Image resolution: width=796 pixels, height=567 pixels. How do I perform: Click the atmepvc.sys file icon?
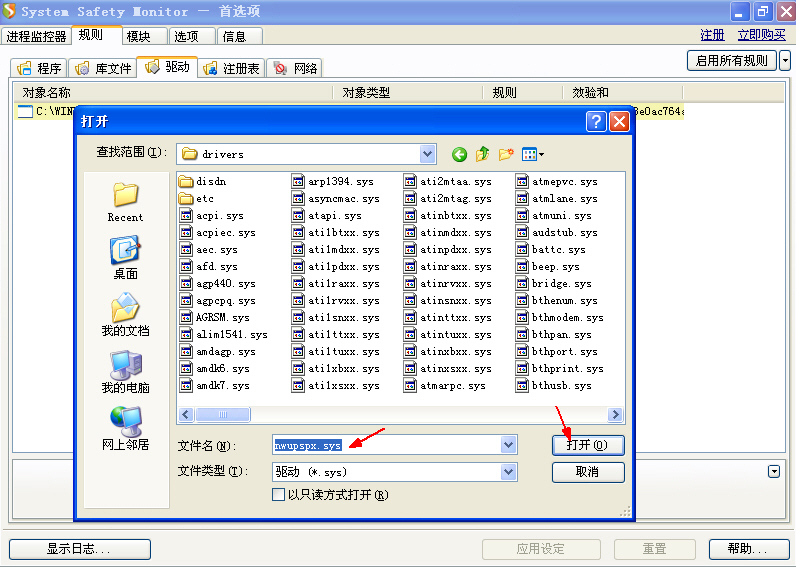point(522,181)
